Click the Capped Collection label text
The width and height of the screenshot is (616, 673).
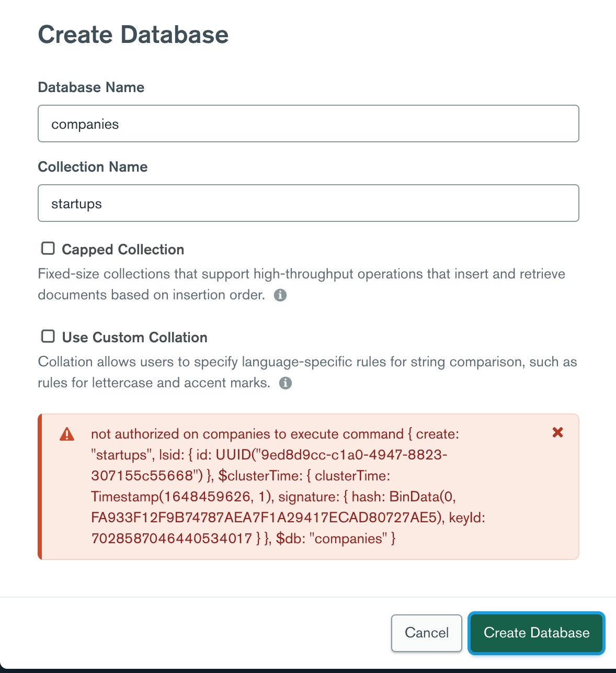(123, 250)
